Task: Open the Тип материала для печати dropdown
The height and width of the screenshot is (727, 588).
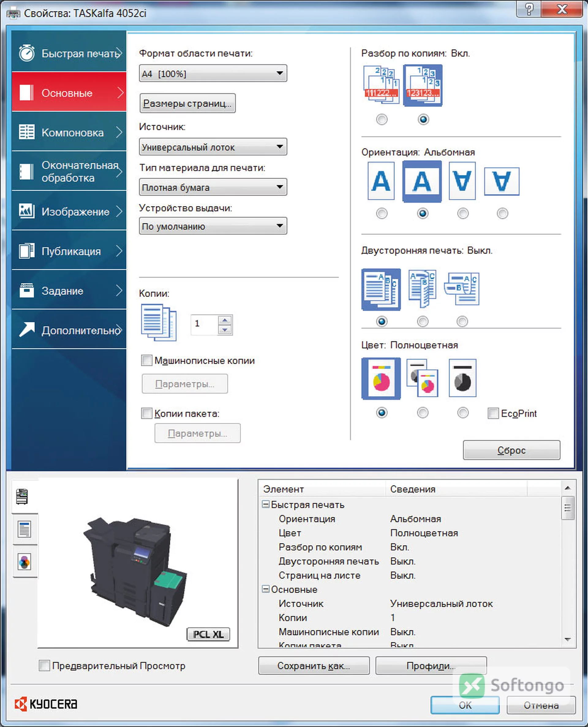Action: [213, 187]
